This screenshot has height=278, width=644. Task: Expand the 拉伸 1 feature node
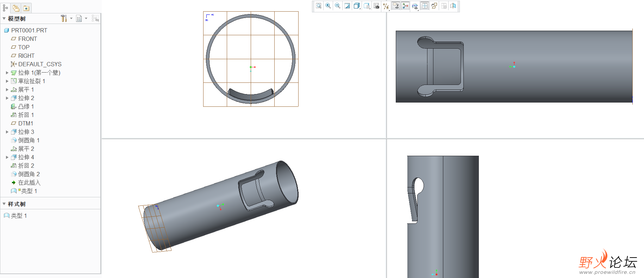(7, 73)
